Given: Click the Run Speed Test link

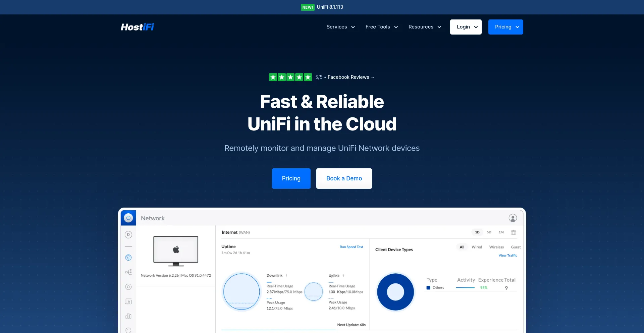Looking at the screenshot, I should [351, 247].
